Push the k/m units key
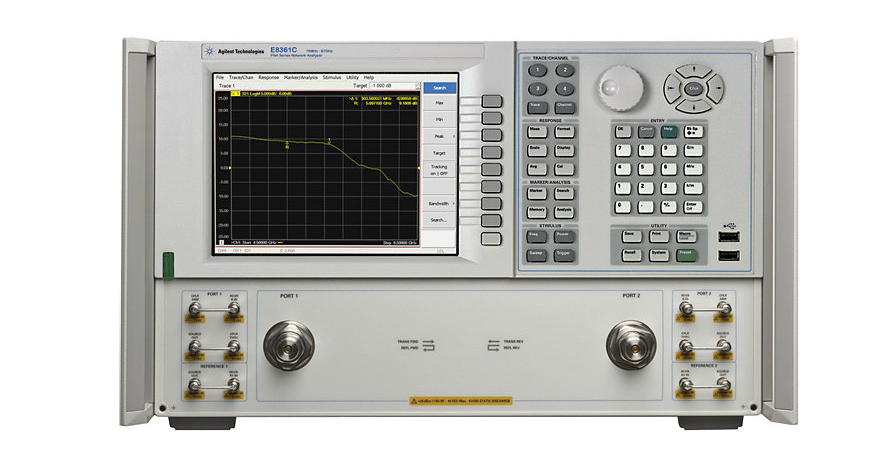This screenshot has width=872, height=476. [693, 188]
